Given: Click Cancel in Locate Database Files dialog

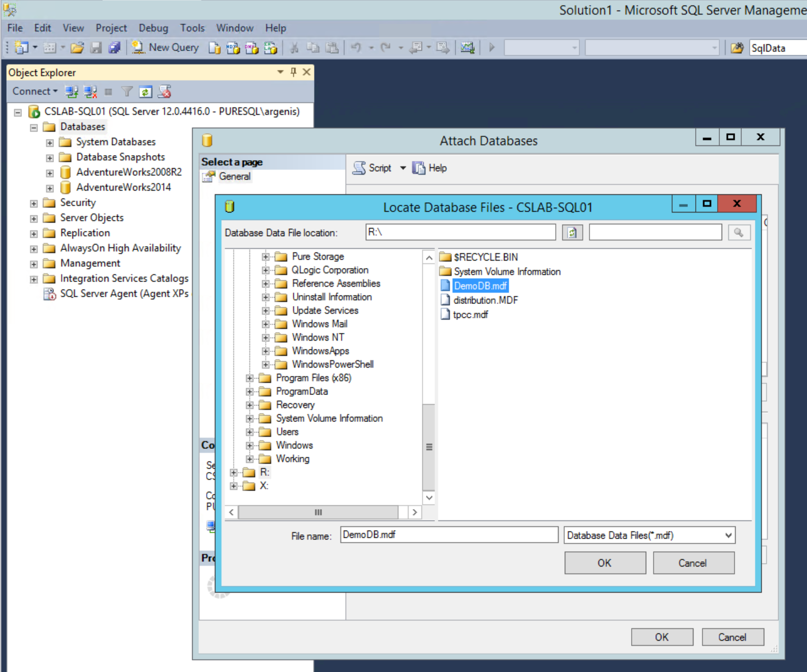Looking at the screenshot, I should pos(693,562).
